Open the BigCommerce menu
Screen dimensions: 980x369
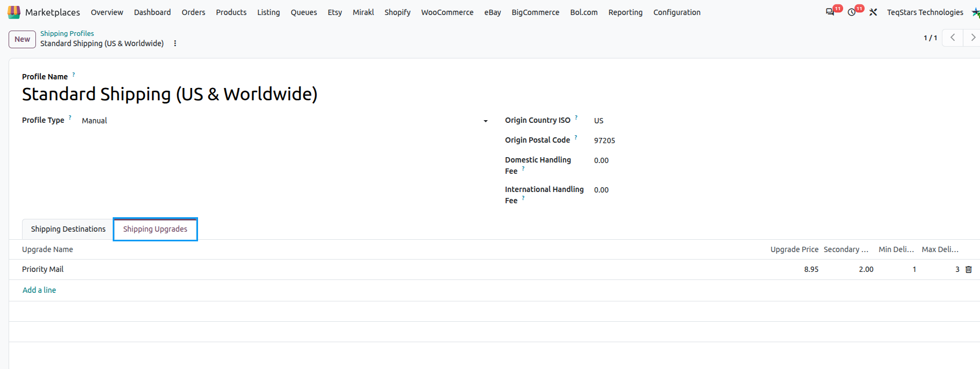536,12
